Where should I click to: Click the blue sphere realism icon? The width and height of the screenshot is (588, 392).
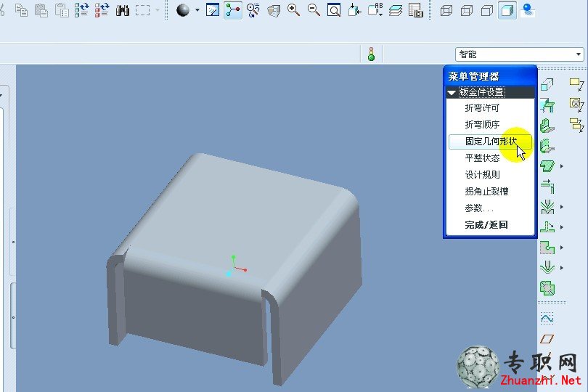click(528, 10)
